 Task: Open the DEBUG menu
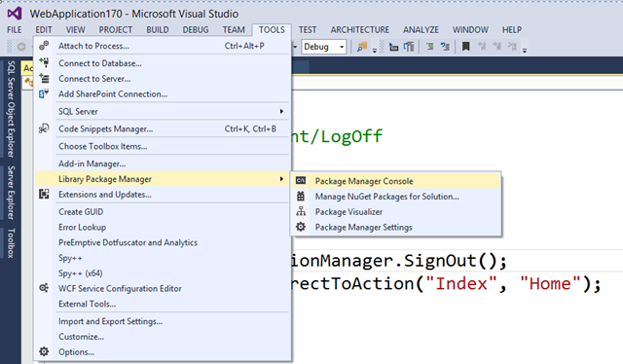196,30
